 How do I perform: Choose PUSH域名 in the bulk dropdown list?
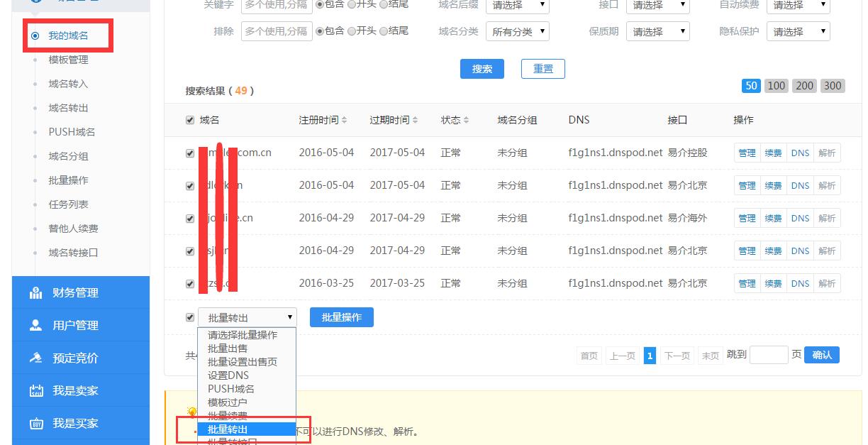[x=246, y=389]
